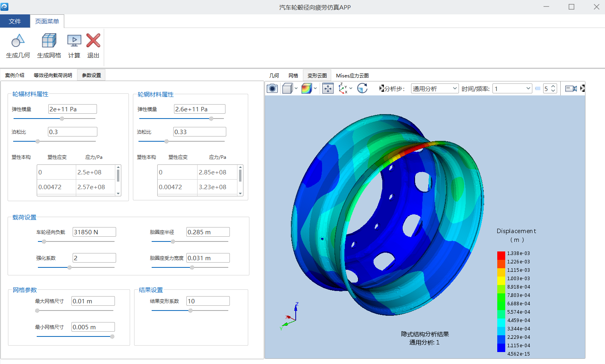Click 轮辋 table stress cell 3.23e+08

coord(217,187)
